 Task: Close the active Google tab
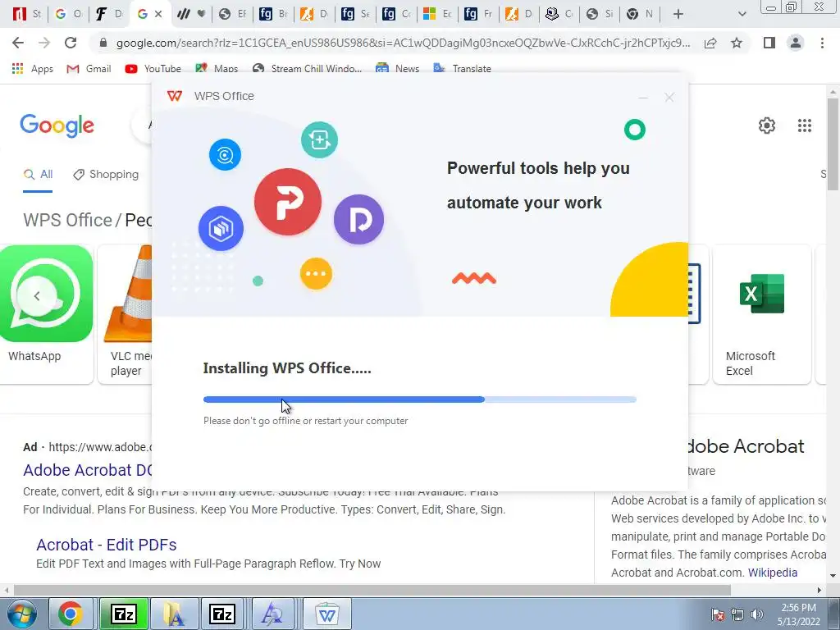tap(158, 14)
